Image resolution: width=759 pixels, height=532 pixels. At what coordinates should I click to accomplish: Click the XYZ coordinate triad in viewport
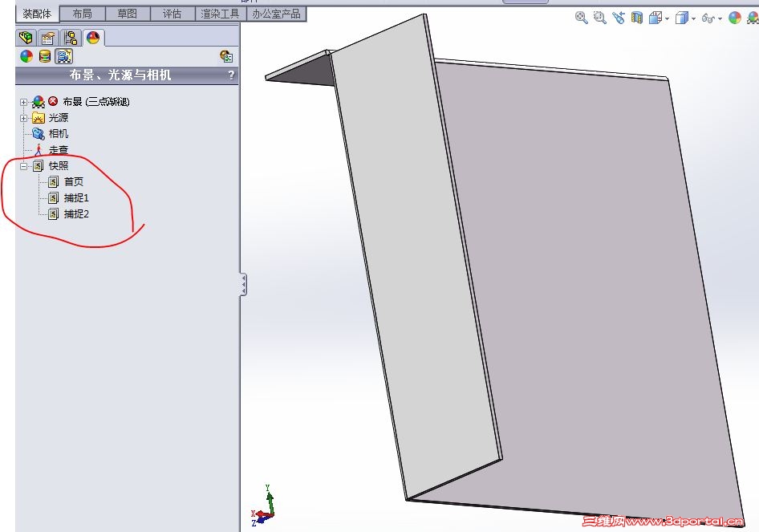263,506
